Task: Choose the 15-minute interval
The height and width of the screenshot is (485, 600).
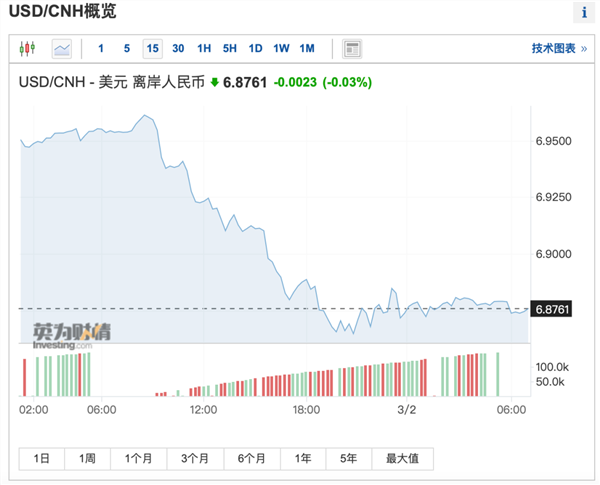Action: pyautogui.click(x=152, y=48)
